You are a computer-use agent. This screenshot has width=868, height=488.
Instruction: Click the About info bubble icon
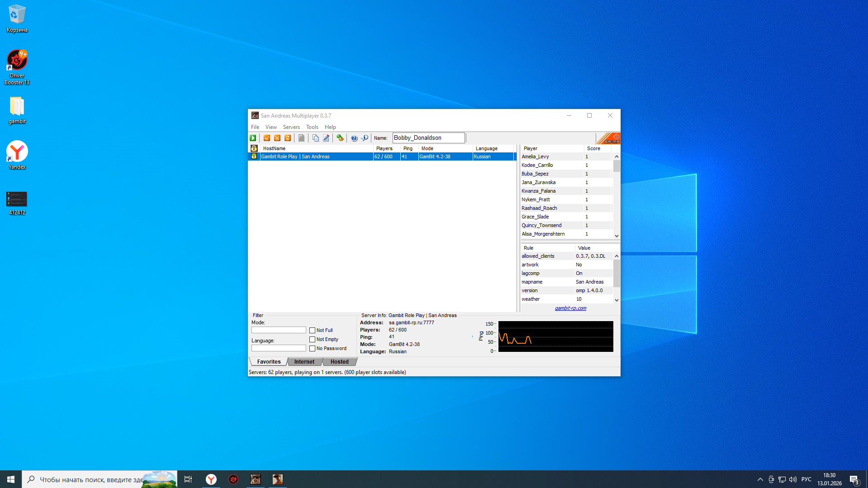tap(365, 138)
